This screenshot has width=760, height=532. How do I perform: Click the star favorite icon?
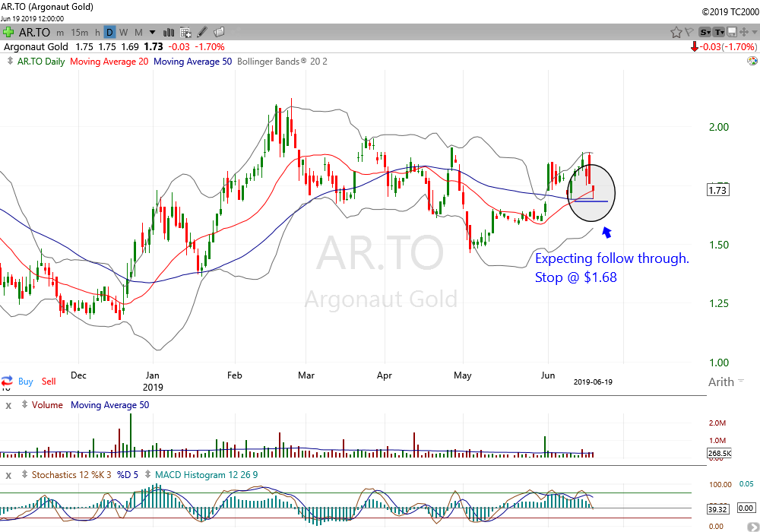coord(676,33)
